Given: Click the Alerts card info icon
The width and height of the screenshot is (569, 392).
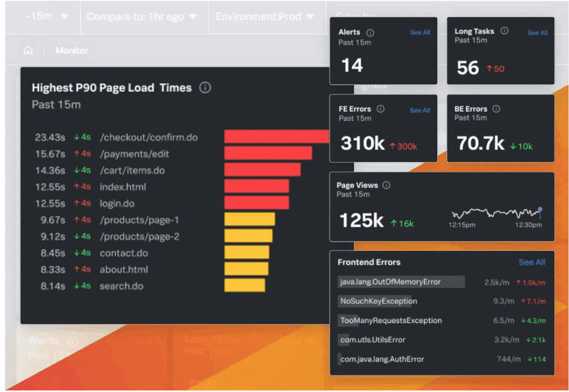Looking at the screenshot, I should tap(371, 33).
